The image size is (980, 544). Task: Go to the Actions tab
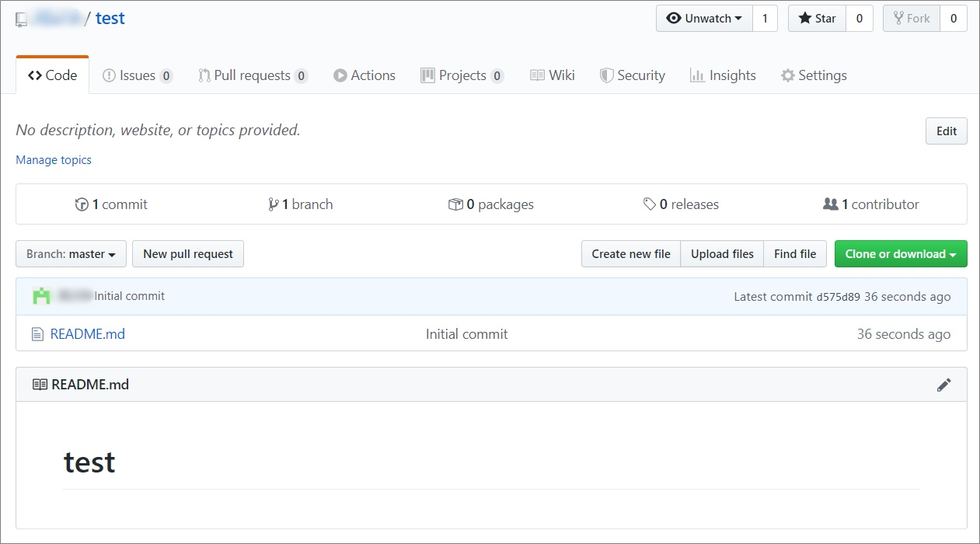(364, 75)
